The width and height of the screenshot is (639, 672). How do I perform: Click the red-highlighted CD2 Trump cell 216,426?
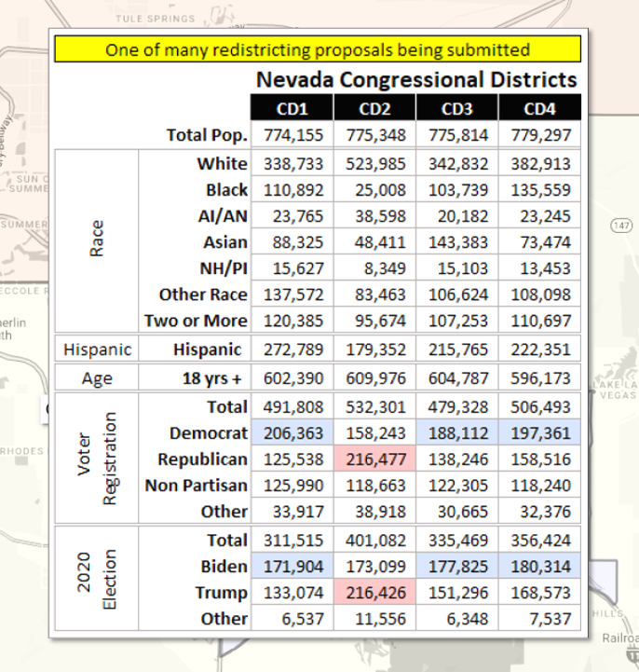click(x=374, y=593)
